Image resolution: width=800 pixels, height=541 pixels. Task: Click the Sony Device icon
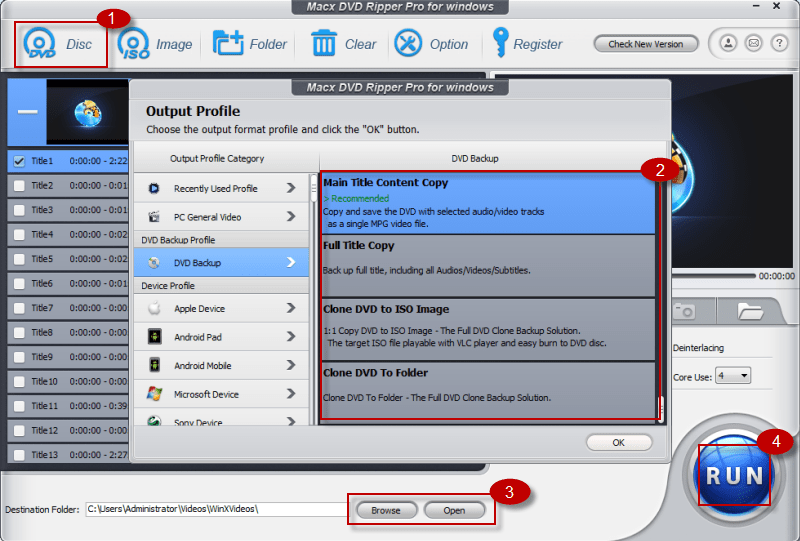pos(154,421)
